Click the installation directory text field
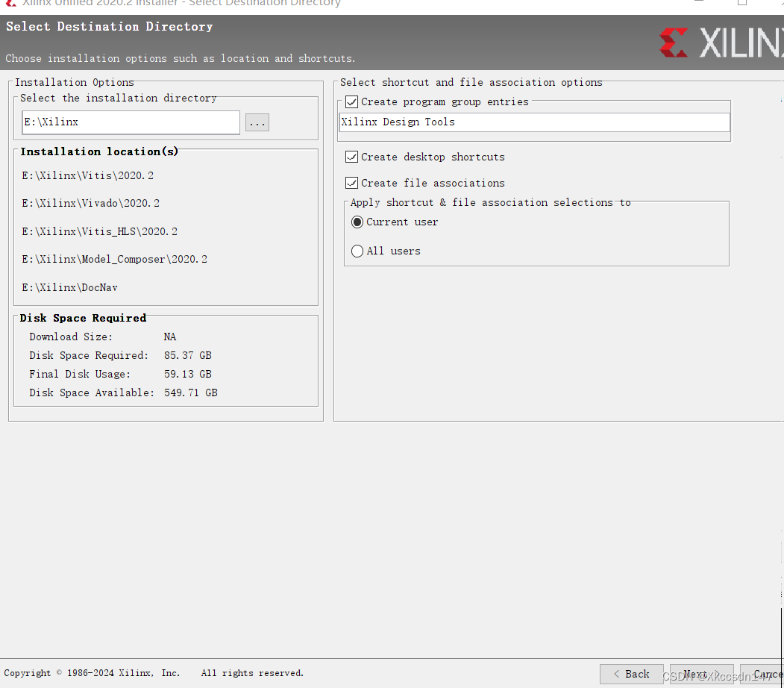The height and width of the screenshot is (688, 784). [x=131, y=122]
